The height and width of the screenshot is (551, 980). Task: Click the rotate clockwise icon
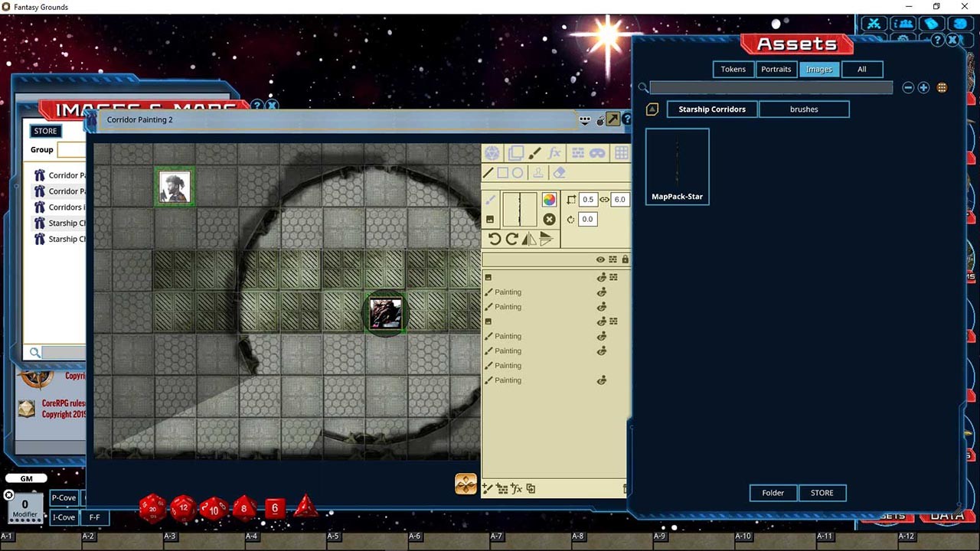[x=511, y=239]
